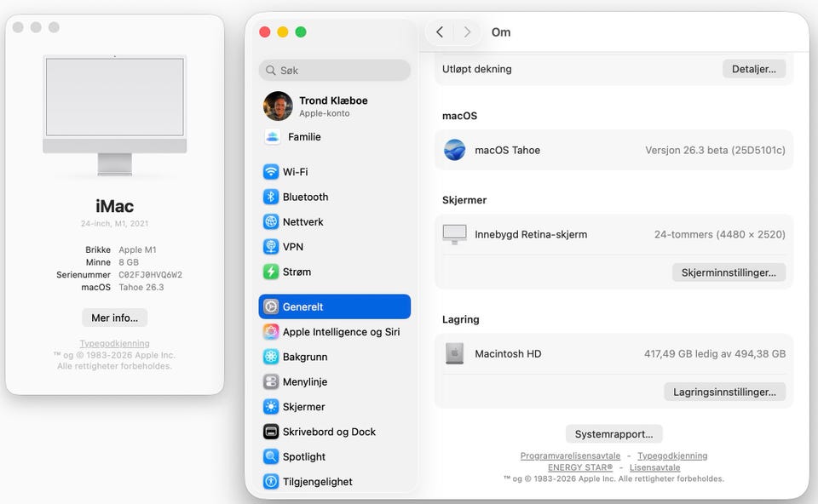Click the Bakgrunn flower icon
Viewport: 818px width, 504px height.
(271, 357)
